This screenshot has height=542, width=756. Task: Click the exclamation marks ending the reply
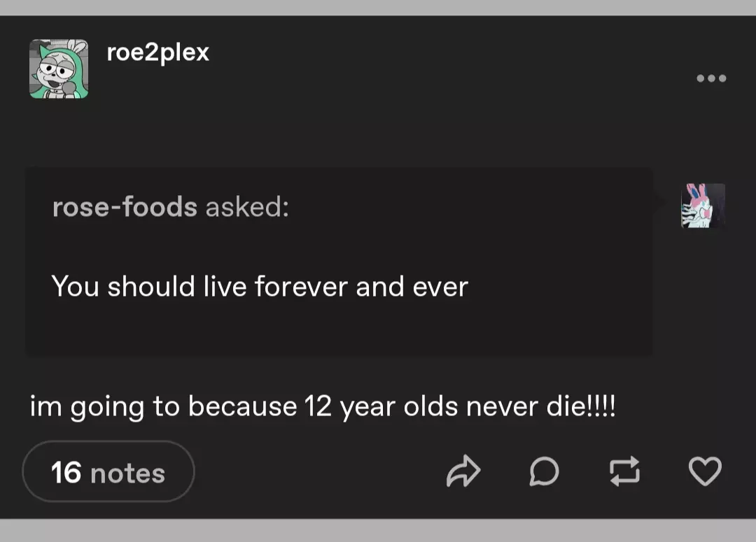pyautogui.click(x=604, y=407)
